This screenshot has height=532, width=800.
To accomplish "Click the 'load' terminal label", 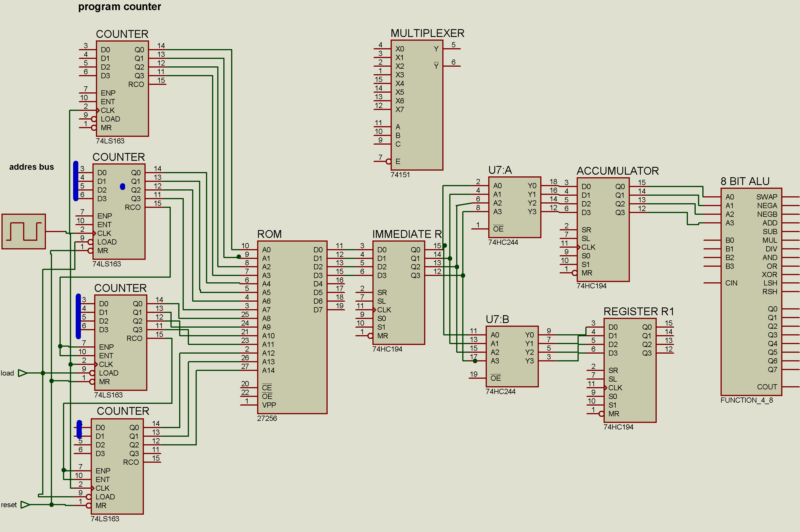I will pyautogui.click(x=7, y=373).
